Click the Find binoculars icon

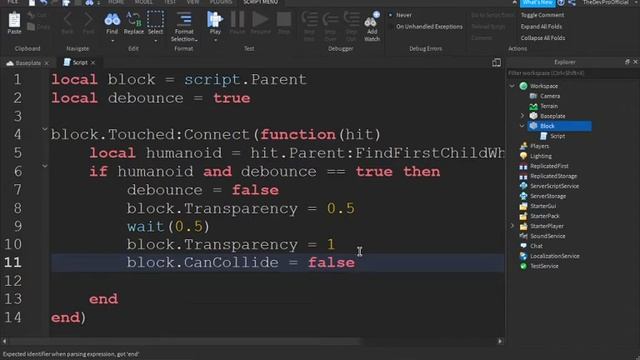pyautogui.click(x=112, y=19)
